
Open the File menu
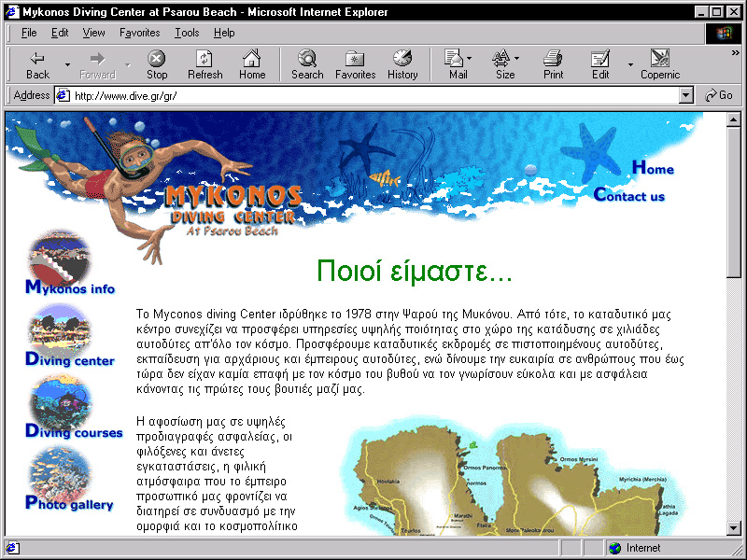pyautogui.click(x=29, y=33)
